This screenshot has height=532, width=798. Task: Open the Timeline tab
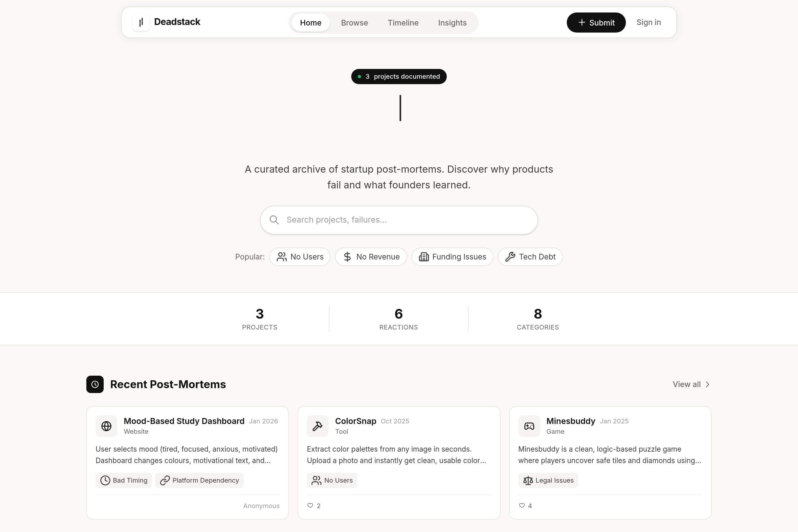[403, 22]
